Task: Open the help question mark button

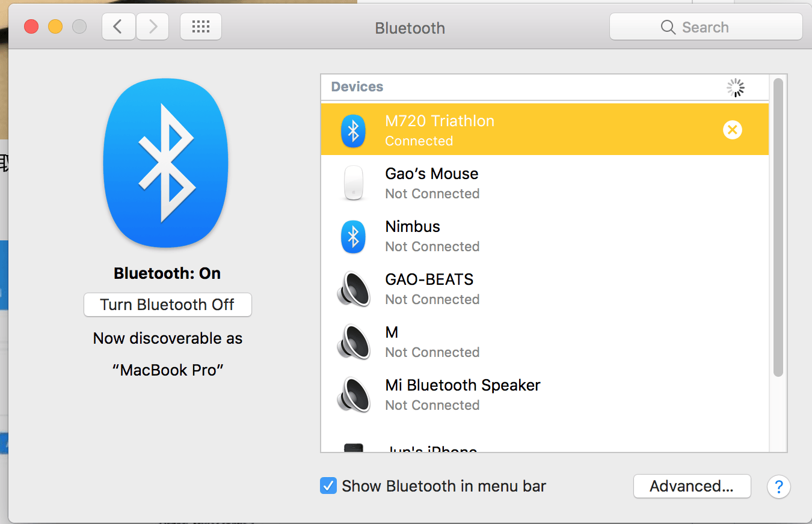Action: [778, 487]
